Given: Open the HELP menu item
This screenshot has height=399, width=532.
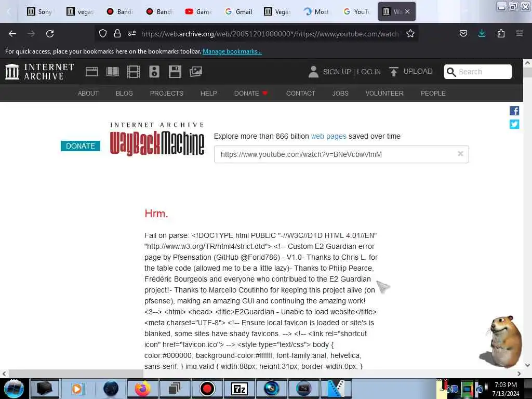Looking at the screenshot, I should coord(209,94).
